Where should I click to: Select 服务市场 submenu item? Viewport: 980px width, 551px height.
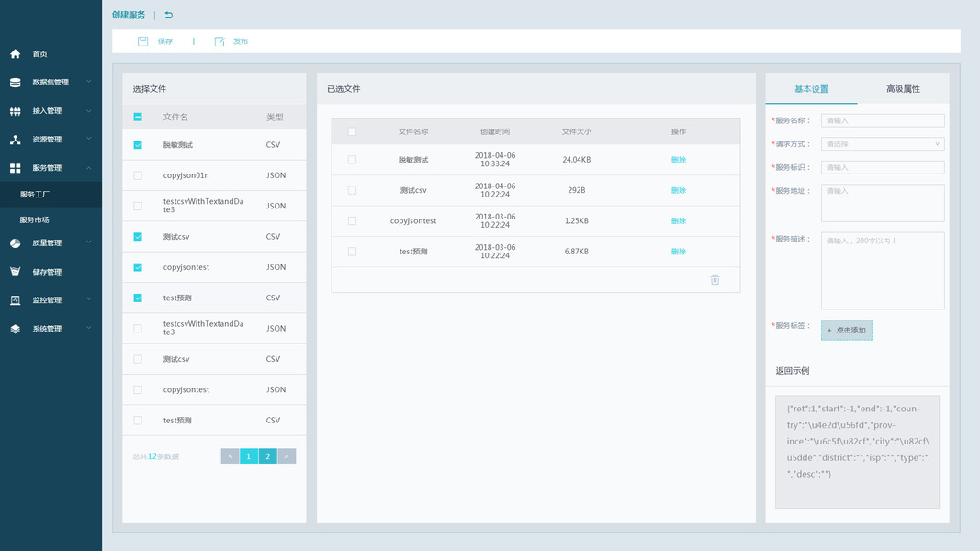point(34,219)
